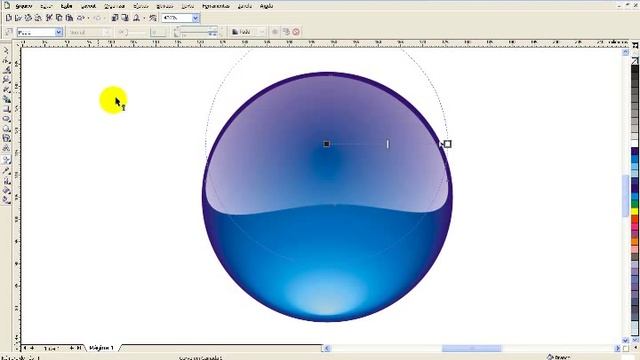Click the horizontal scrollbar left arrow
This screenshot has height=360, width=640.
click(x=326, y=348)
